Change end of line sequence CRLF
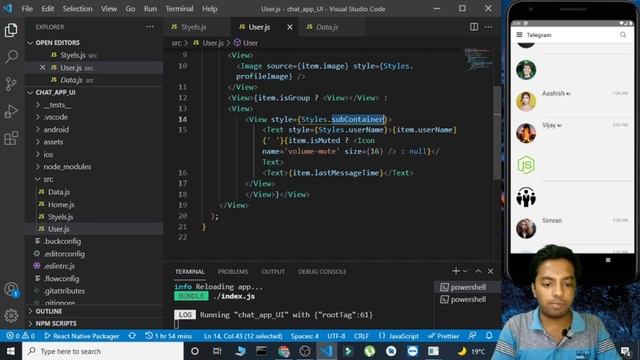The height and width of the screenshot is (360, 640). pos(361,336)
